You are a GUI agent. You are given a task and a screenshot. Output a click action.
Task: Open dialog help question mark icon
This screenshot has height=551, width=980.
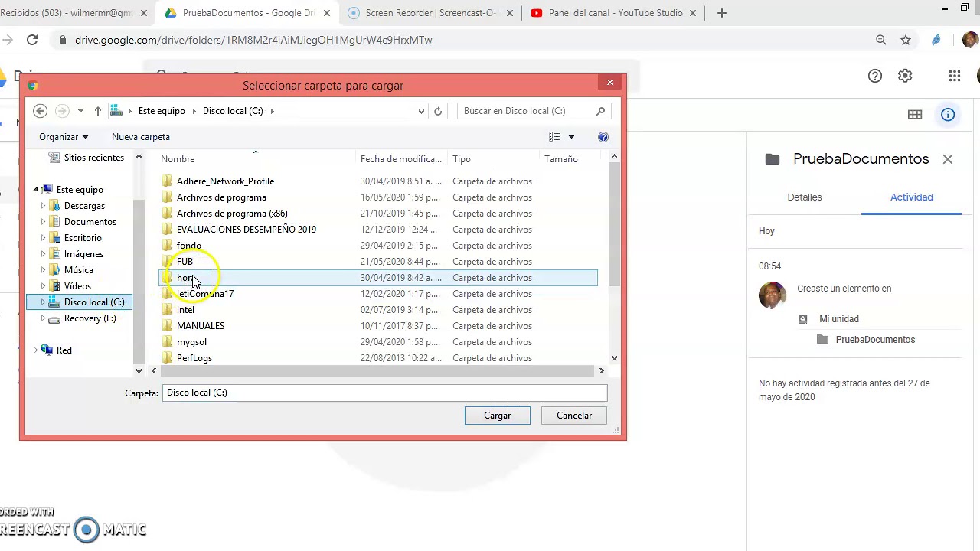603,137
